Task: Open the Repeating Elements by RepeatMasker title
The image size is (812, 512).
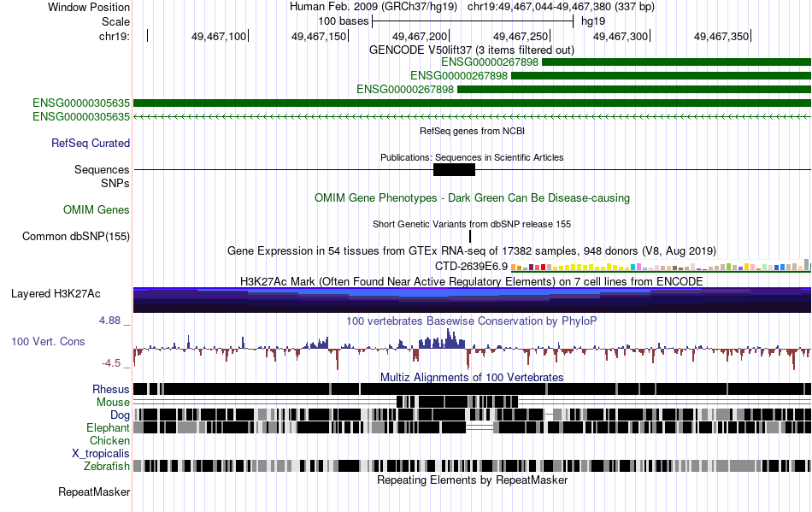Action: coord(473,480)
